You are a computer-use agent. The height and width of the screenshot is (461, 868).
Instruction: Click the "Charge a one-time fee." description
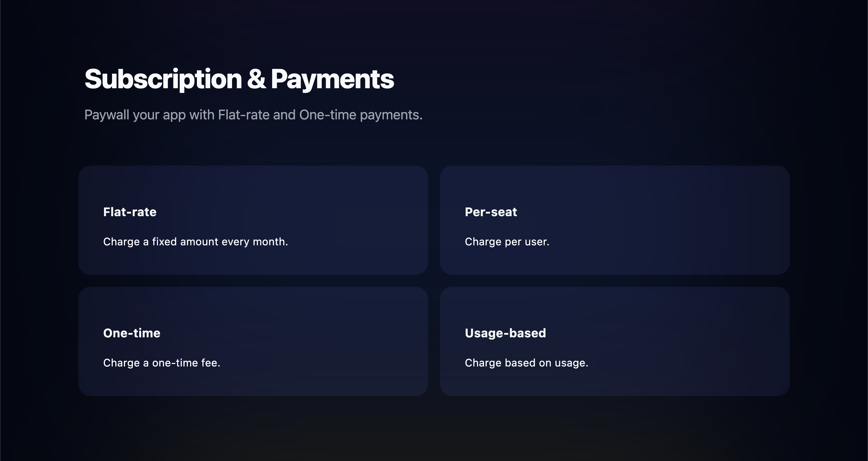tap(161, 363)
